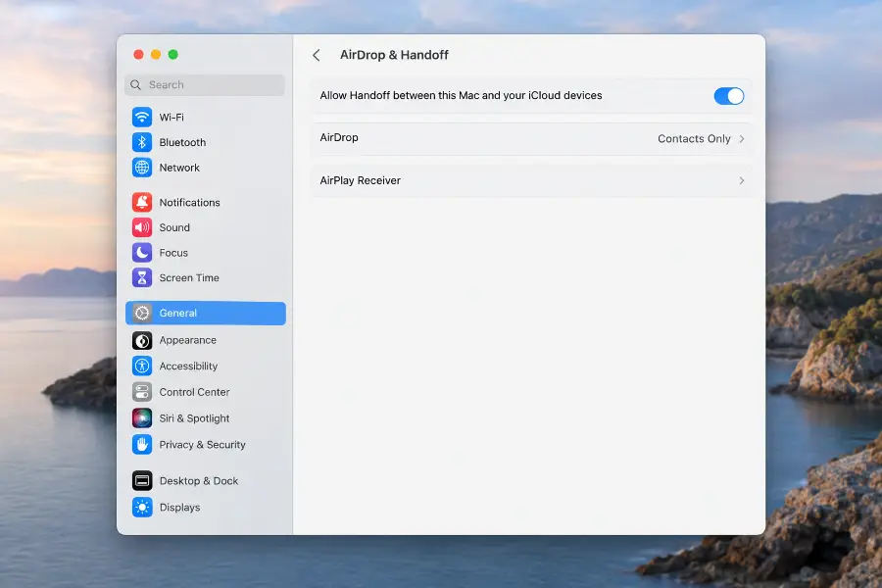Select Accessibility label in sidebar

coord(188,366)
